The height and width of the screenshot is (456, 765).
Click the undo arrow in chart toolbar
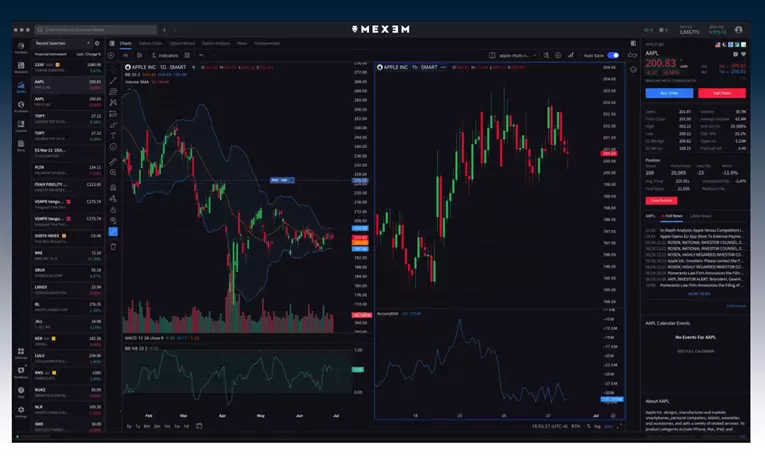click(201, 56)
